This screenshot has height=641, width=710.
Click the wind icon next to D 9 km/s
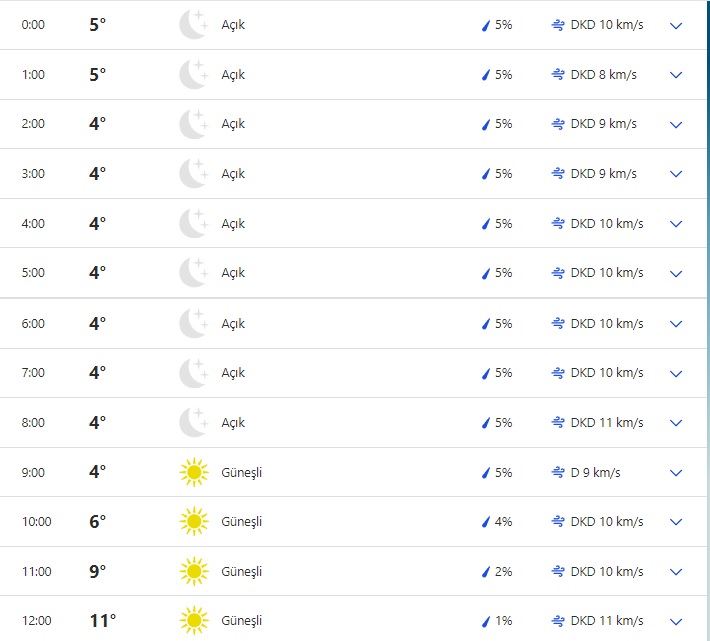click(x=558, y=472)
